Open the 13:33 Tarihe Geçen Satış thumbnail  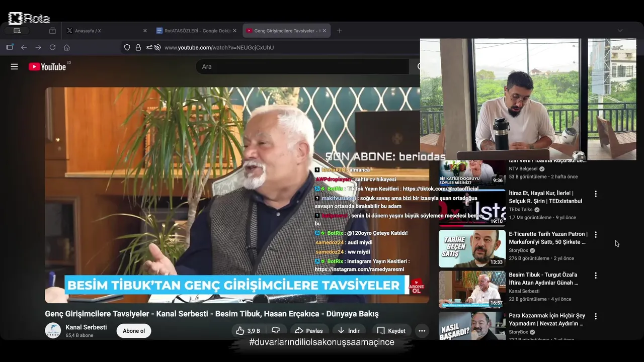(x=472, y=248)
